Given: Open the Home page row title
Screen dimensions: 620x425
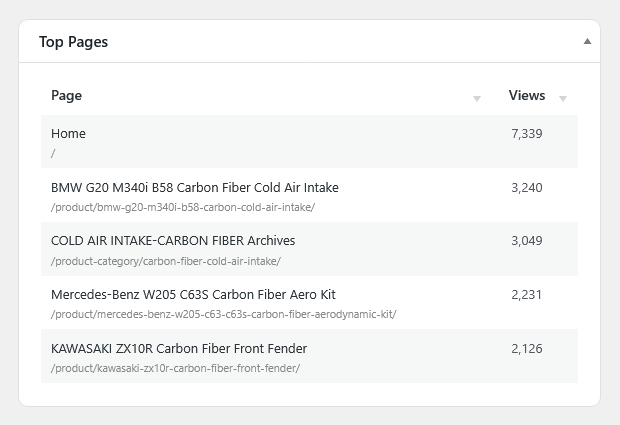Looking at the screenshot, I should (x=68, y=134).
